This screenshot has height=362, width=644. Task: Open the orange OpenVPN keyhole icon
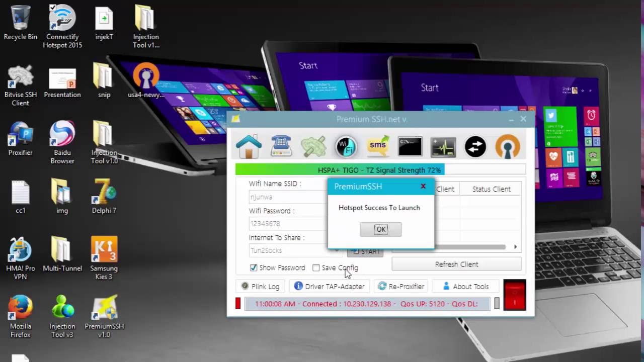pyautogui.click(x=508, y=146)
